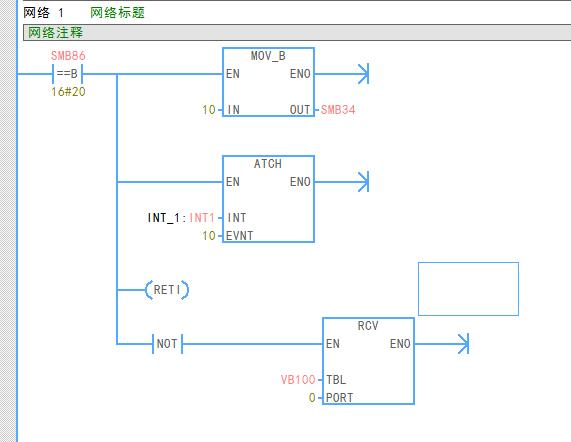The height and width of the screenshot is (442, 571).
Task: Click the ENO arrow of ATCH
Action: [363, 182]
